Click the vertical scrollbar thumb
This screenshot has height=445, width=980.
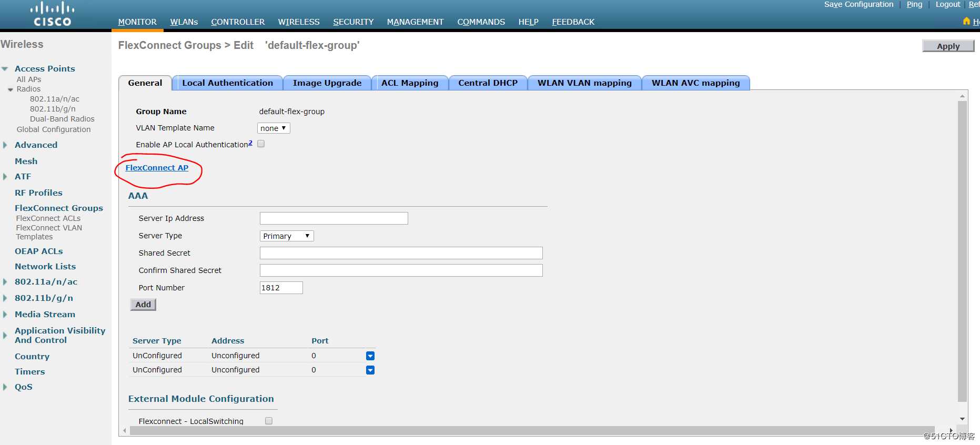962,251
